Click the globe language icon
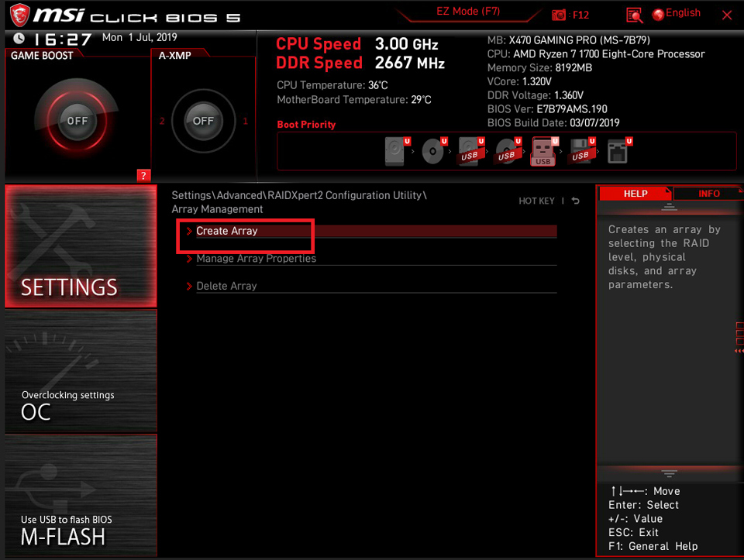The height and width of the screenshot is (560, 744). [658, 15]
